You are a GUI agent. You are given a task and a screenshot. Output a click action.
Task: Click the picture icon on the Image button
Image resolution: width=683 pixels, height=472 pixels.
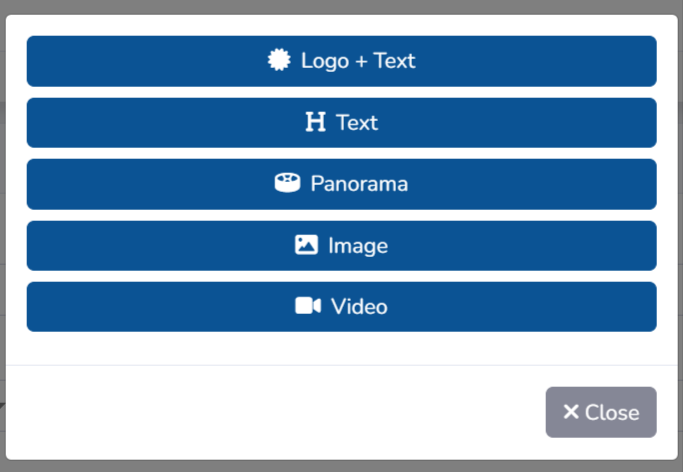pos(306,245)
